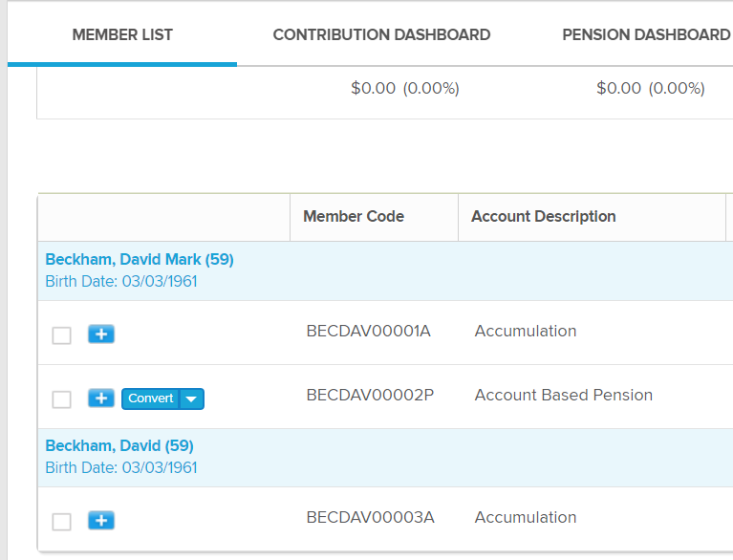
Task: Click member code BECDAV00002P cell
Action: point(370,396)
